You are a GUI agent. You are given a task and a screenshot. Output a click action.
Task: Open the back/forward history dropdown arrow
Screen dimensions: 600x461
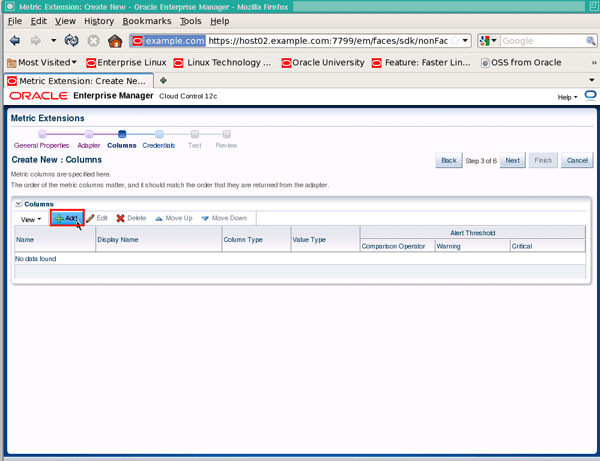[x=53, y=40]
